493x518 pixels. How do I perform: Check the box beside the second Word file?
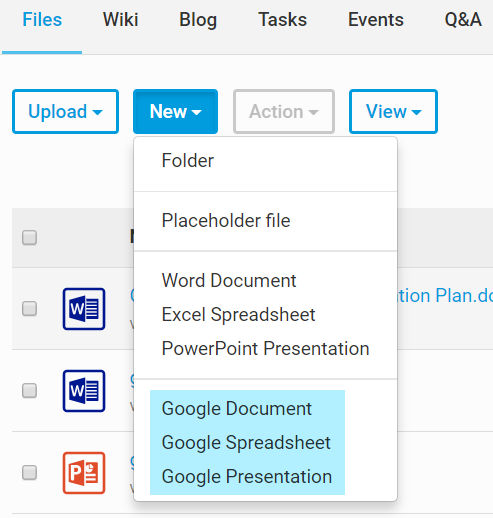[29, 390]
